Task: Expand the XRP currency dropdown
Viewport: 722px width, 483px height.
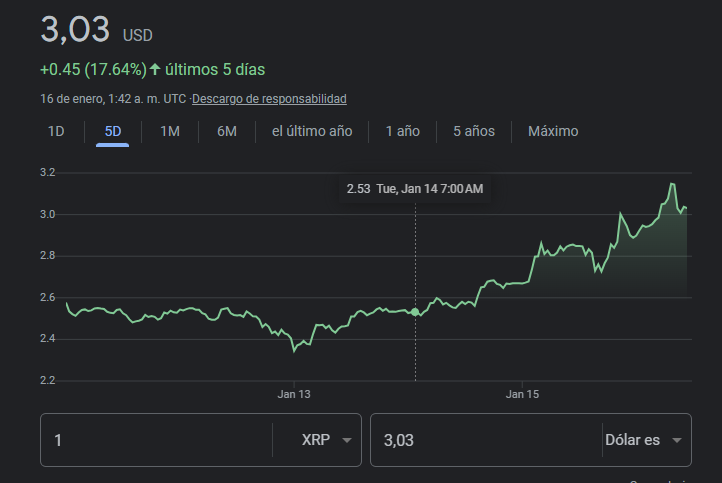Action: 326,440
